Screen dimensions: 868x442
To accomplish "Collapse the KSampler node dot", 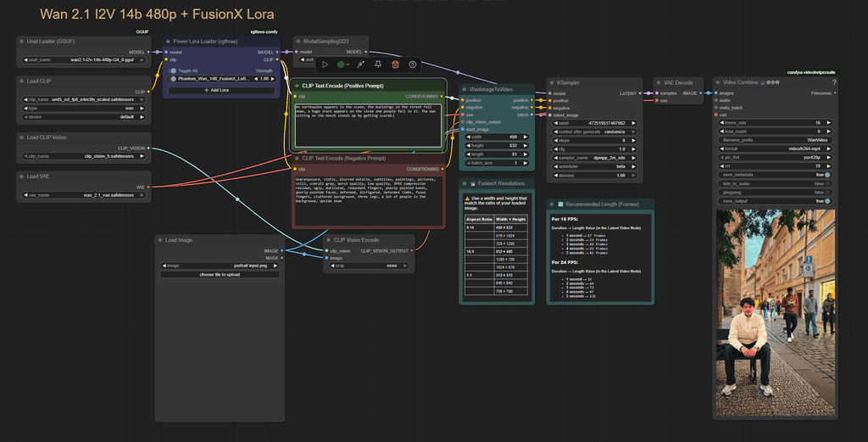I will (x=551, y=83).
